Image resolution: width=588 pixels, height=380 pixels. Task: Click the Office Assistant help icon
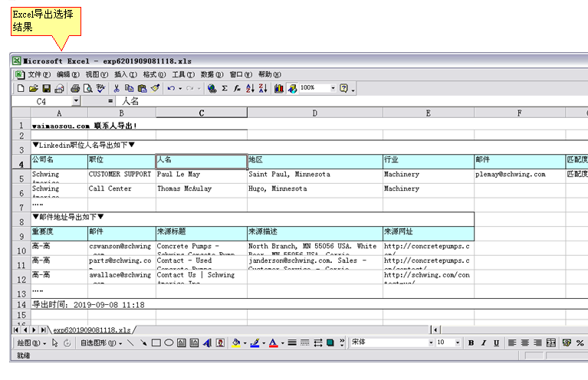tap(343, 88)
